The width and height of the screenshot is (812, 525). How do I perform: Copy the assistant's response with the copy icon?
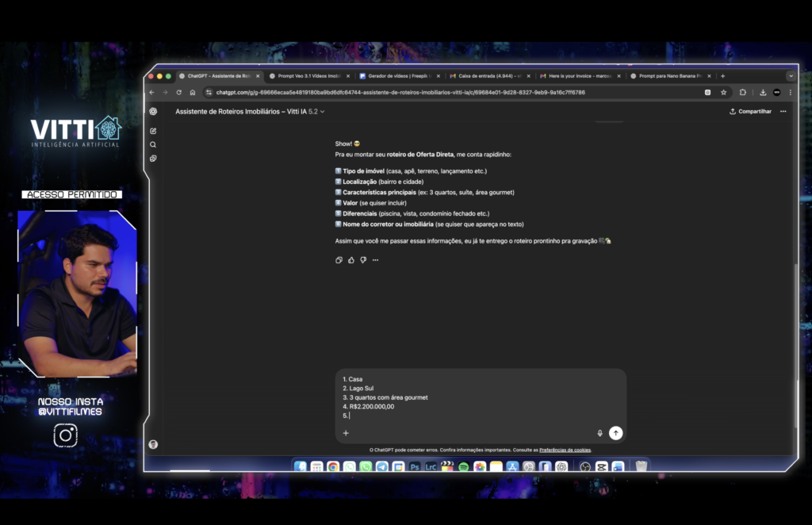[x=339, y=260]
